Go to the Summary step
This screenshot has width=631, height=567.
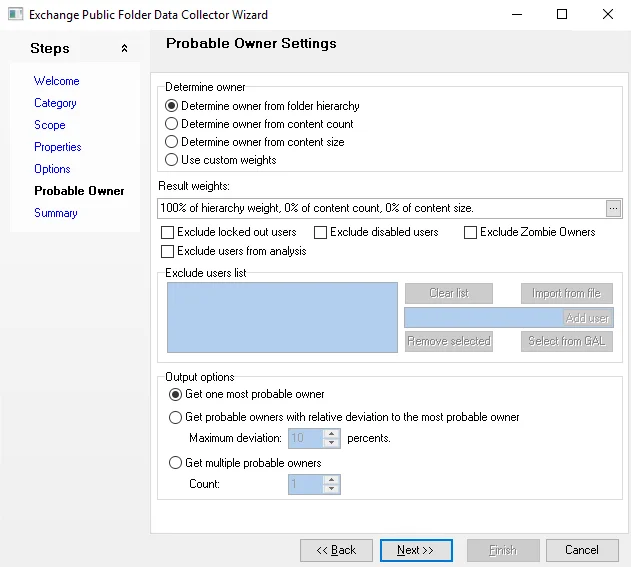pos(56,213)
